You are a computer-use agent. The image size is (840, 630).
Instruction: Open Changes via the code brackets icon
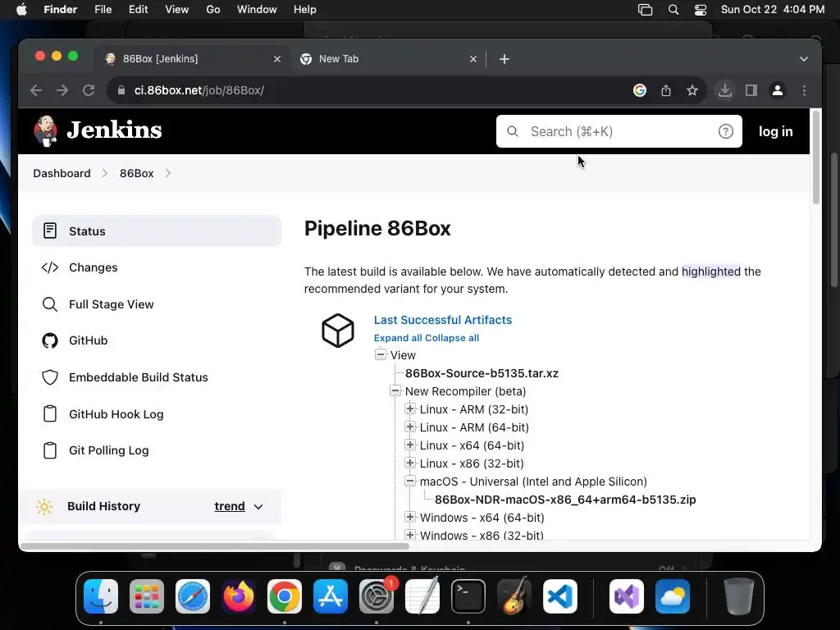(50, 267)
